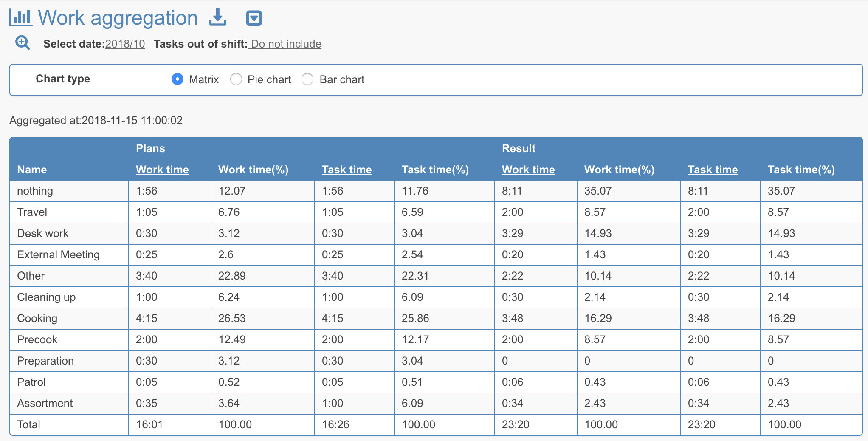Click the 'Total' row label

pyautogui.click(x=28, y=424)
